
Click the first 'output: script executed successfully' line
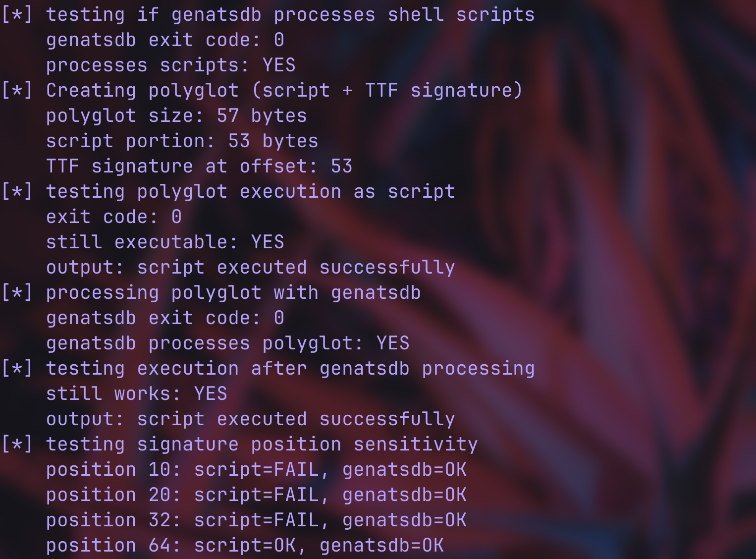tap(250, 268)
